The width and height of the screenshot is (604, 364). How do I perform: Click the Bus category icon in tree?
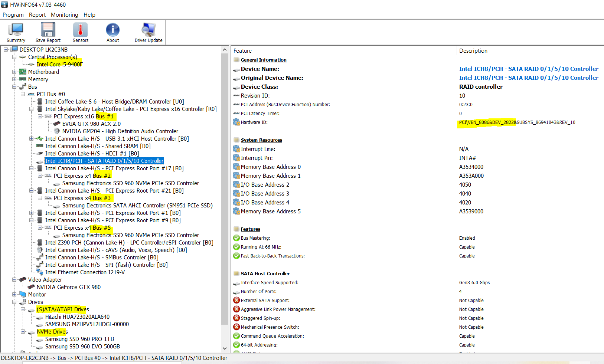click(x=23, y=86)
